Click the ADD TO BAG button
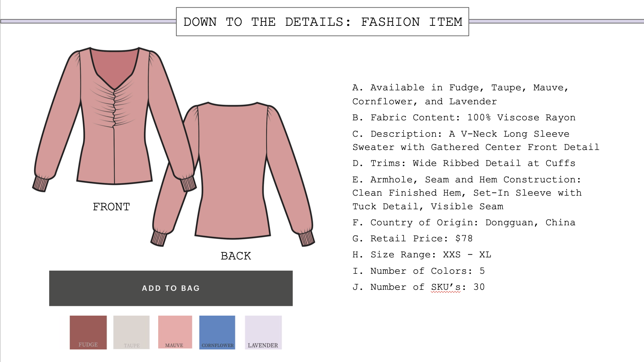644x362 pixels. pos(171,288)
